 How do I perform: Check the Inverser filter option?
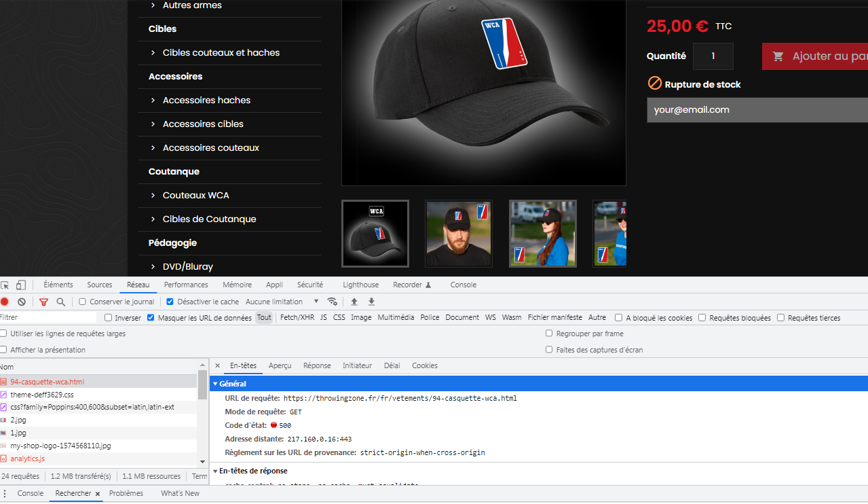[x=108, y=318]
